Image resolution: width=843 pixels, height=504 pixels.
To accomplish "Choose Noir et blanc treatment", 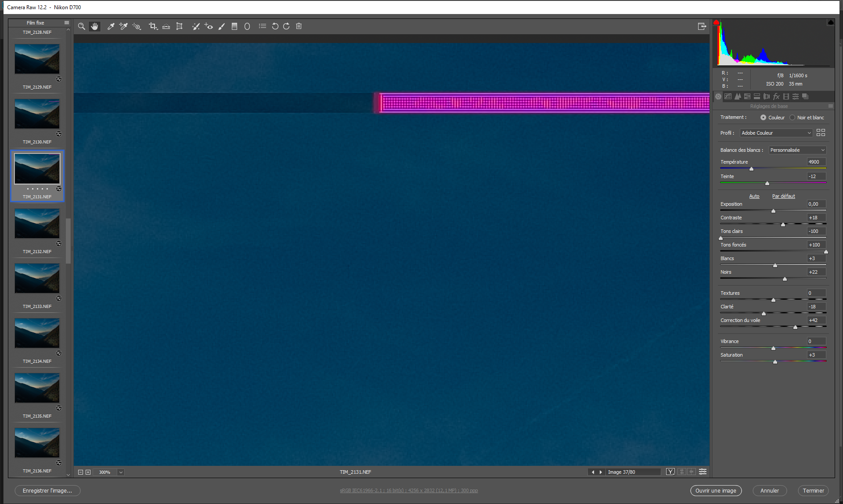I will click(793, 118).
